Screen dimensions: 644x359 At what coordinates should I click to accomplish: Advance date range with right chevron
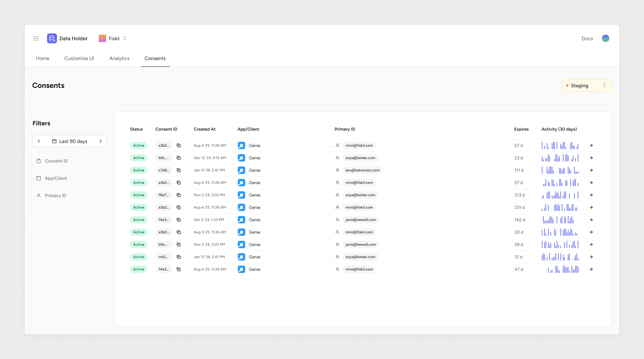100,141
